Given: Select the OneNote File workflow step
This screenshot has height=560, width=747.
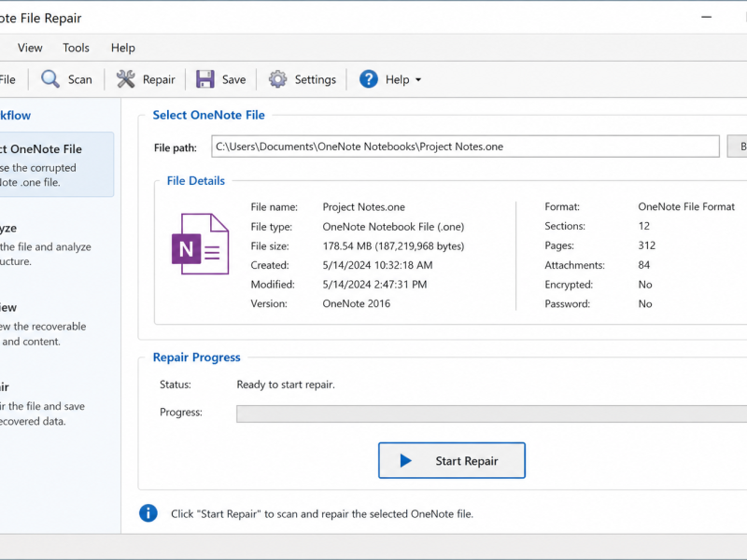Looking at the screenshot, I should (56, 164).
